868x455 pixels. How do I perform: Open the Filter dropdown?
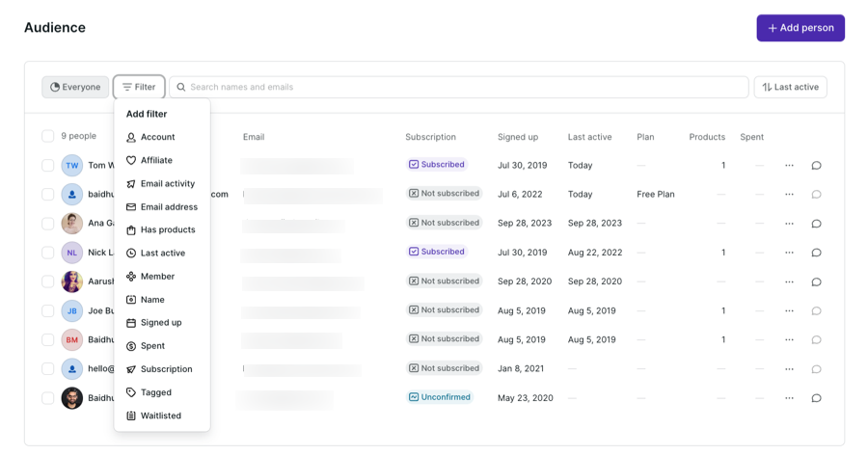click(139, 87)
